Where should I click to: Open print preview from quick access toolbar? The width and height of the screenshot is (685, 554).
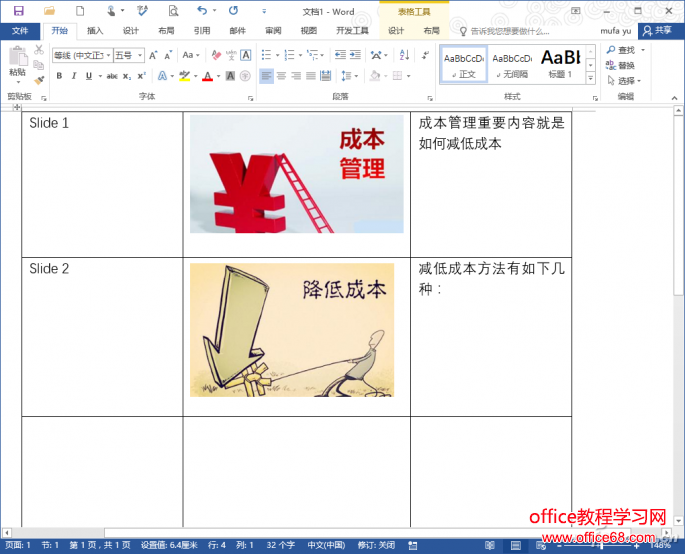(173, 10)
